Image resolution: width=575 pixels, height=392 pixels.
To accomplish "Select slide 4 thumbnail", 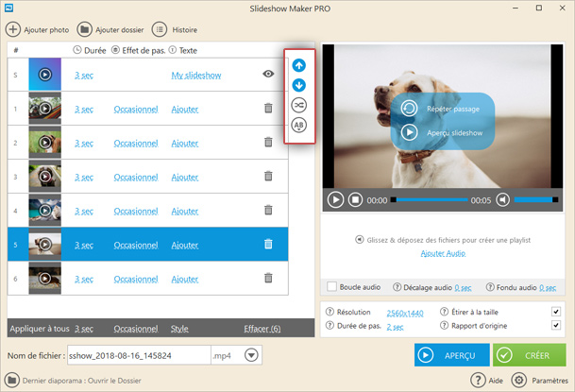I will tap(45, 210).
